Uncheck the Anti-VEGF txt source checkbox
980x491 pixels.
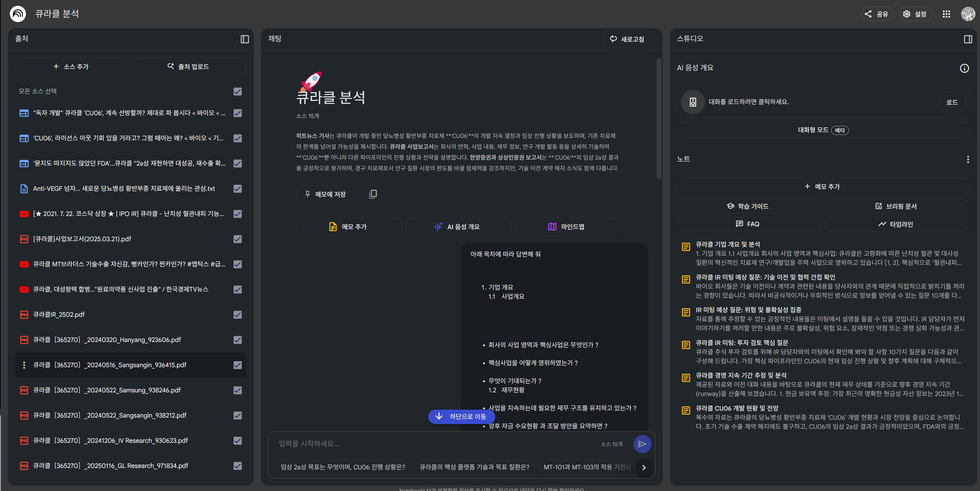tap(237, 189)
